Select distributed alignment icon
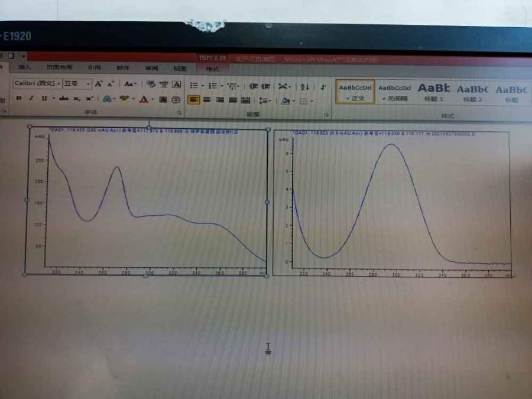 pos(245,100)
